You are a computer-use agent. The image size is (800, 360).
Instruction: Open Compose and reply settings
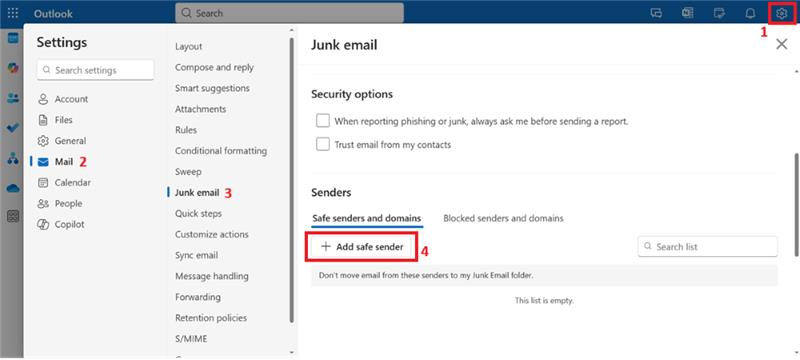click(214, 67)
